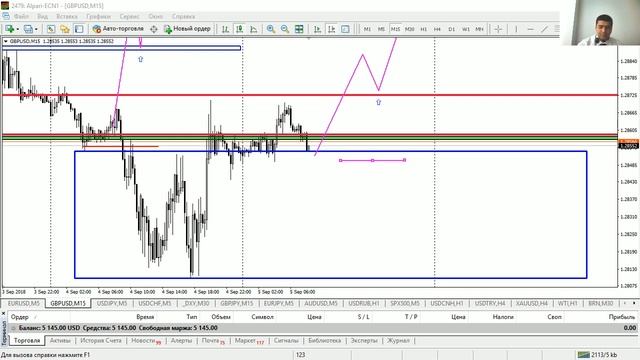Select W1 timeframe
Viewport: 640px width, 360px height.
[466, 29]
